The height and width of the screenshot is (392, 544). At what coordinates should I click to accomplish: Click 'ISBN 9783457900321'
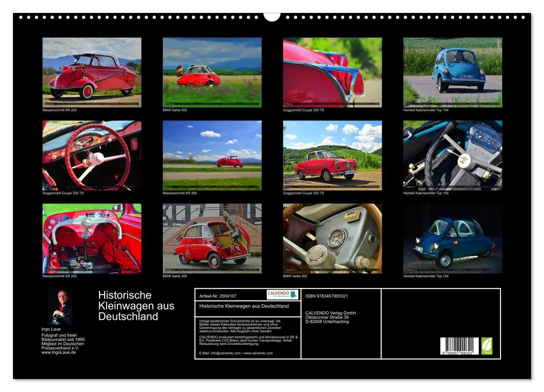pyautogui.click(x=326, y=296)
